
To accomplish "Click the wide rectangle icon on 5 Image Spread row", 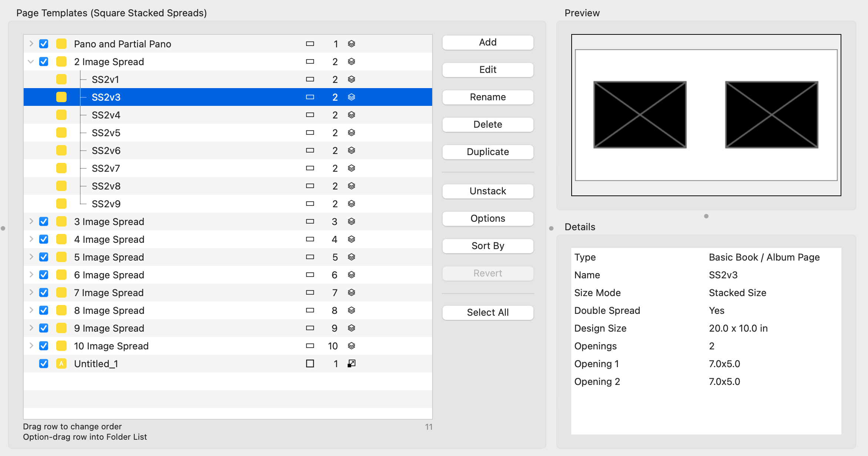I will click(310, 257).
